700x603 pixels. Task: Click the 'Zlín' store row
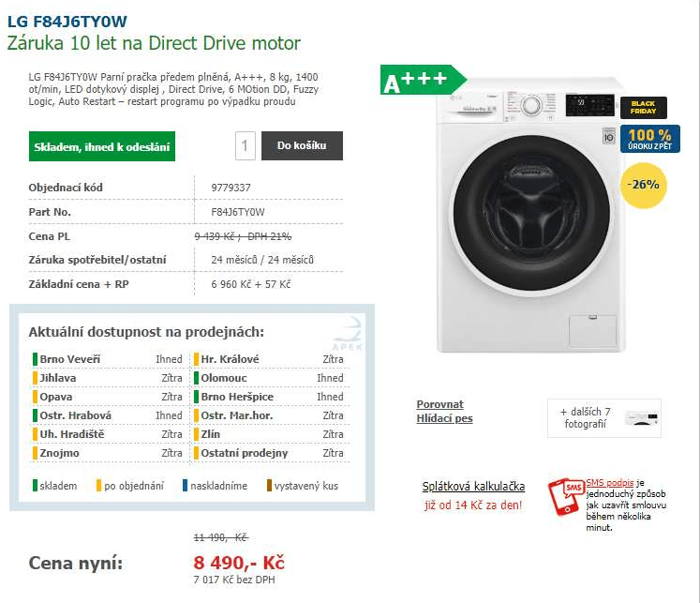[269, 434]
